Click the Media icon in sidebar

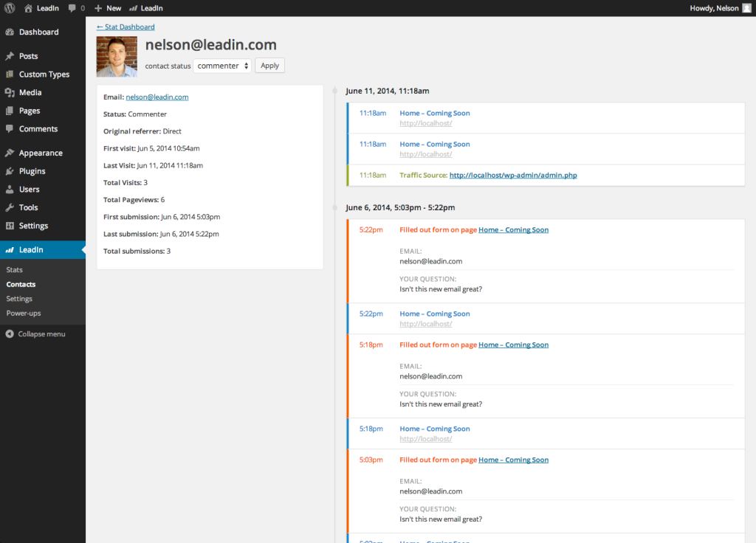pos(10,92)
